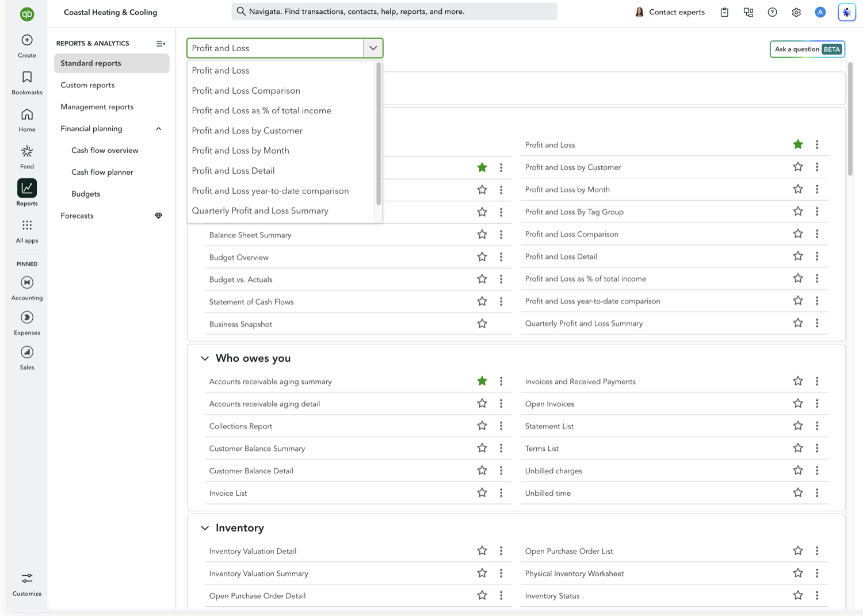Click the top Navigate search field

(395, 12)
